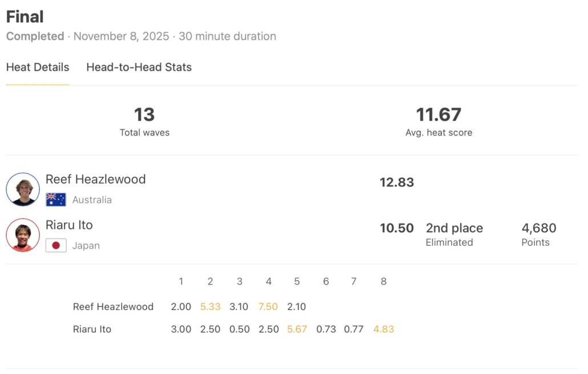Click wave column header number 8
The height and width of the screenshot is (374, 588).
point(384,282)
